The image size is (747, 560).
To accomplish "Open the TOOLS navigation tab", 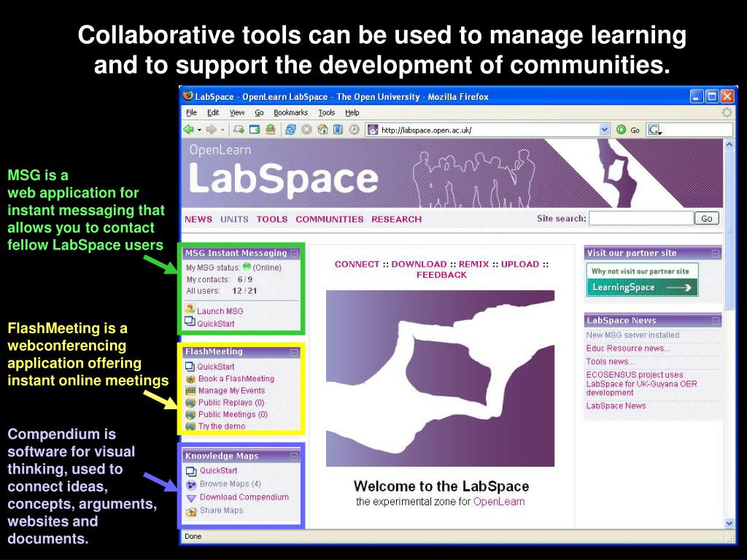I will point(272,219).
